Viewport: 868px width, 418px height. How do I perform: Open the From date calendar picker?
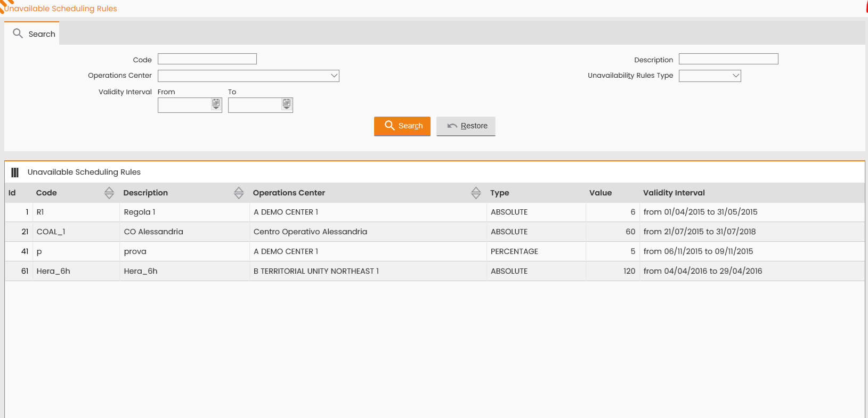click(216, 104)
